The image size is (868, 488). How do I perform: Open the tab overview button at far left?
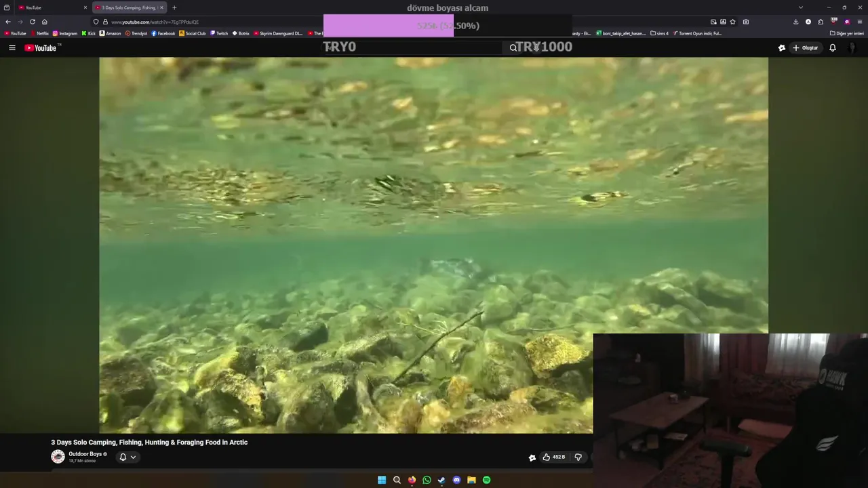coord(7,7)
